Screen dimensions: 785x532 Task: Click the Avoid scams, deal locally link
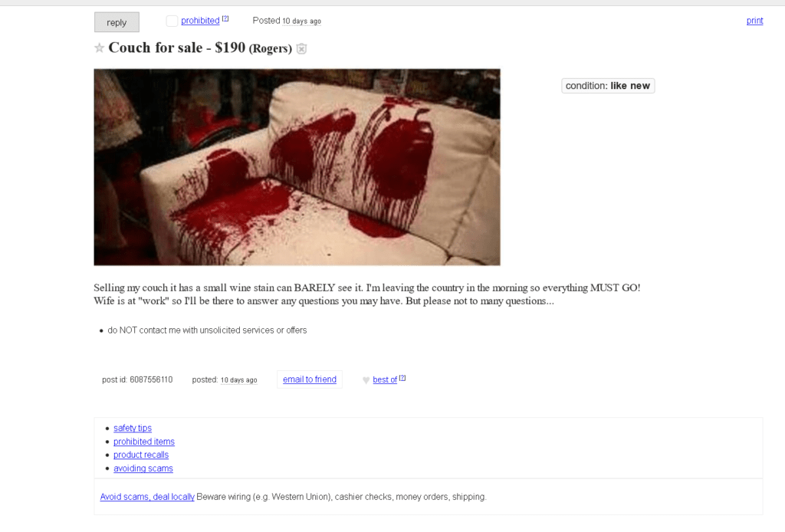click(x=147, y=497)
